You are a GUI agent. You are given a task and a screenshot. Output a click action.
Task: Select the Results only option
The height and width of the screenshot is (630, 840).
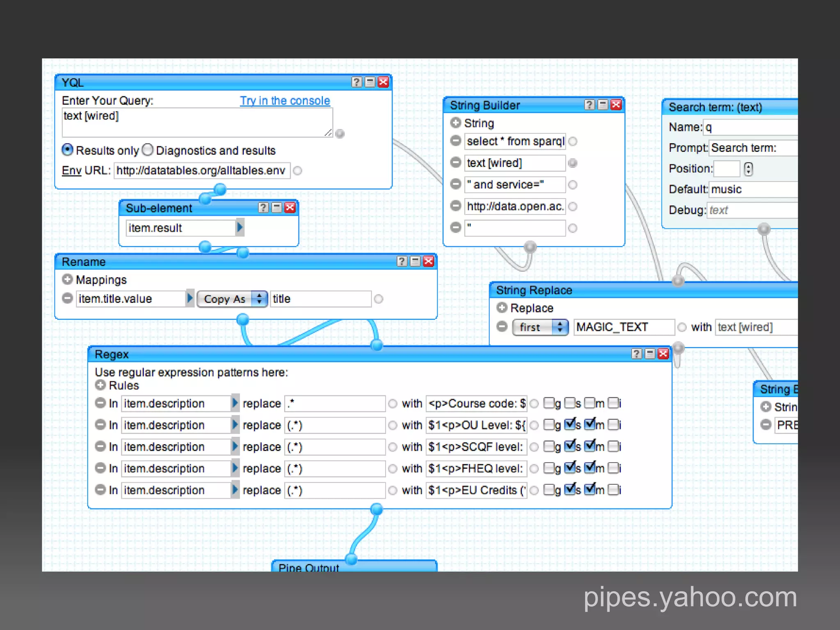click(68, 150)
